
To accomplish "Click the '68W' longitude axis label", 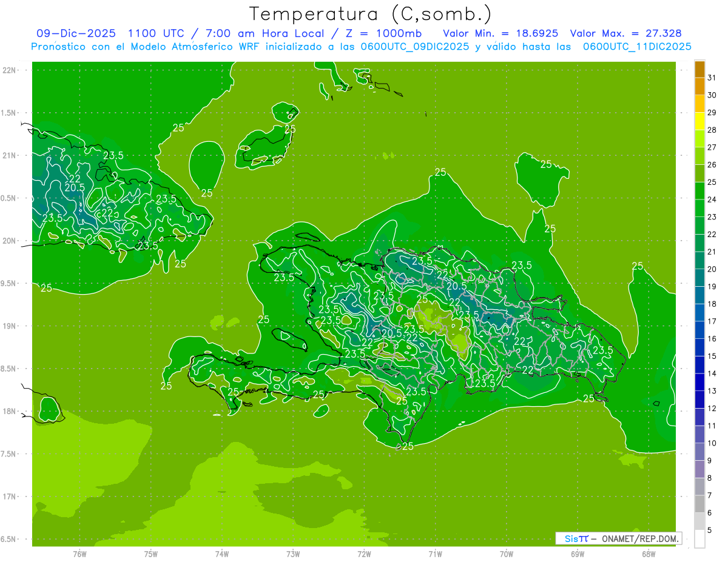I will pyautogui.click(x=649, y=554).
